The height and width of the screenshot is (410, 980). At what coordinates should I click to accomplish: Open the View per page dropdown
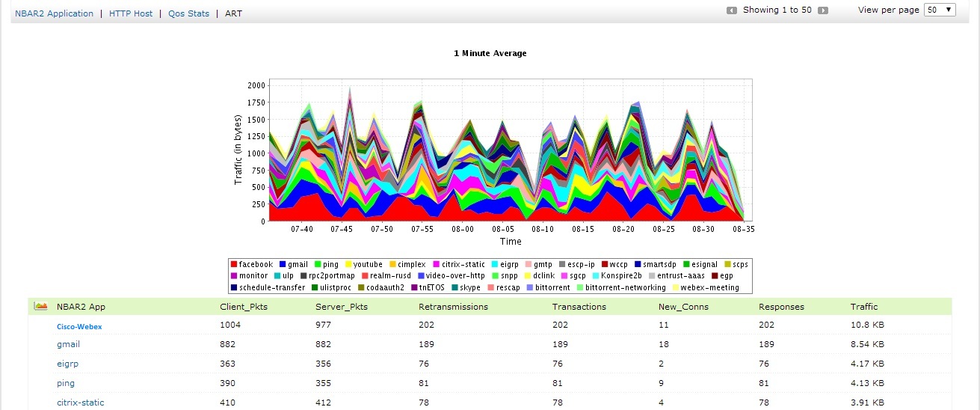click(x=940, y=10)
